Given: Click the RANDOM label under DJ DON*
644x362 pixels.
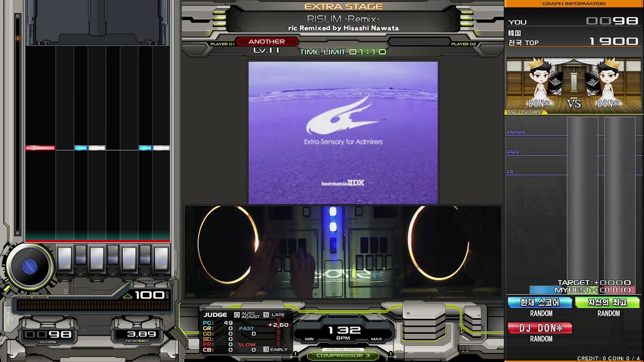Looking at the screenshot, I should coord(541,339).
